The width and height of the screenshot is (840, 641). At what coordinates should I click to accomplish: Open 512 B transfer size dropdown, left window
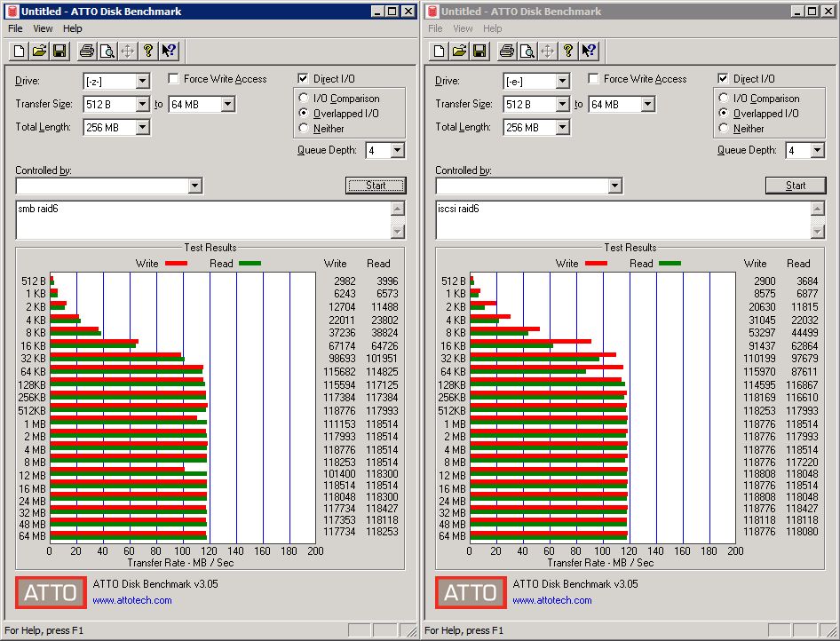point(142,105)
